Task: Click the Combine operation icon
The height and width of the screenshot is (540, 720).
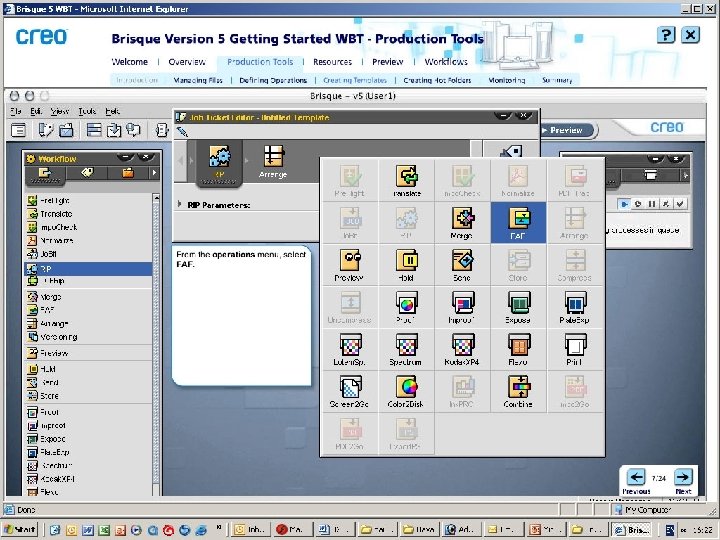Action: coord(518,392)
